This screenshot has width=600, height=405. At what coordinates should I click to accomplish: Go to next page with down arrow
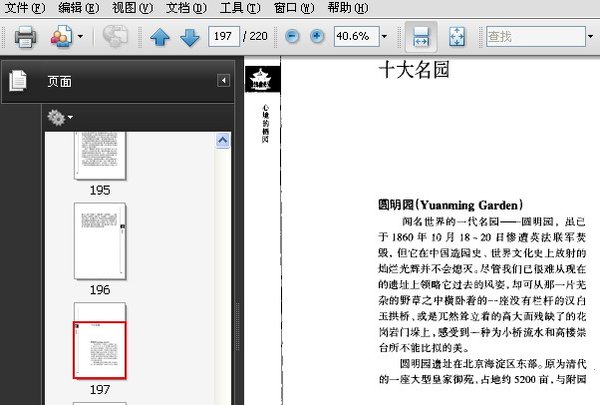pos(190,37)
